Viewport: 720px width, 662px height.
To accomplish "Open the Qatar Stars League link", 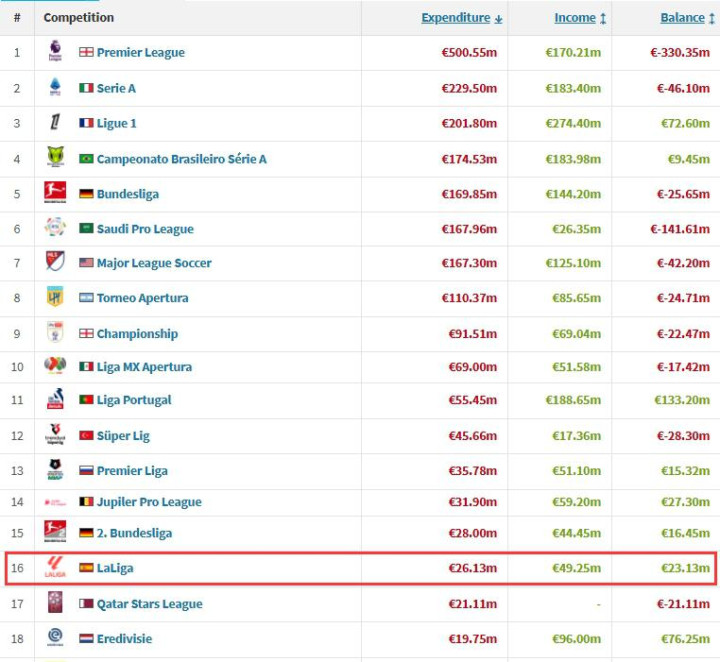I will click(x=150, y=604).
